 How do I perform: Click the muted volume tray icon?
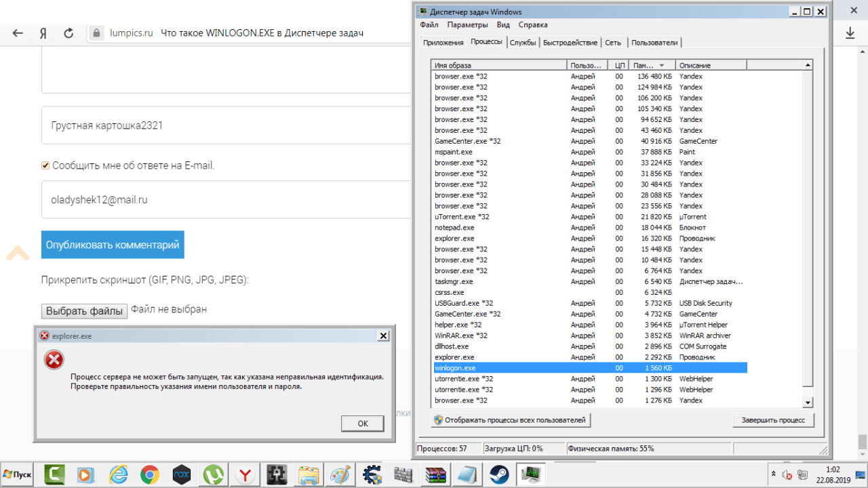[787, 474]
